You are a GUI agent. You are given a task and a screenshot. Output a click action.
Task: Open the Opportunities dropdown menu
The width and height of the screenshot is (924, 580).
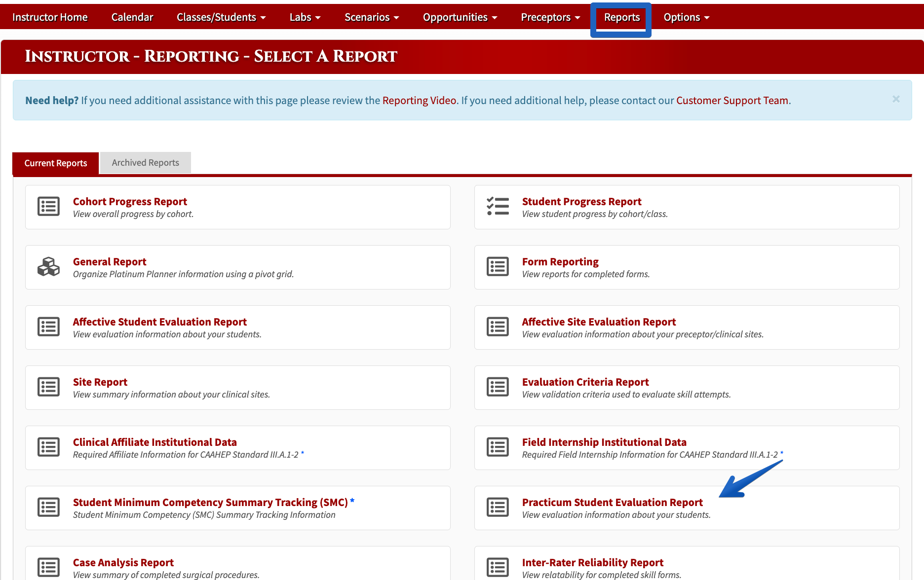point(460,17)
